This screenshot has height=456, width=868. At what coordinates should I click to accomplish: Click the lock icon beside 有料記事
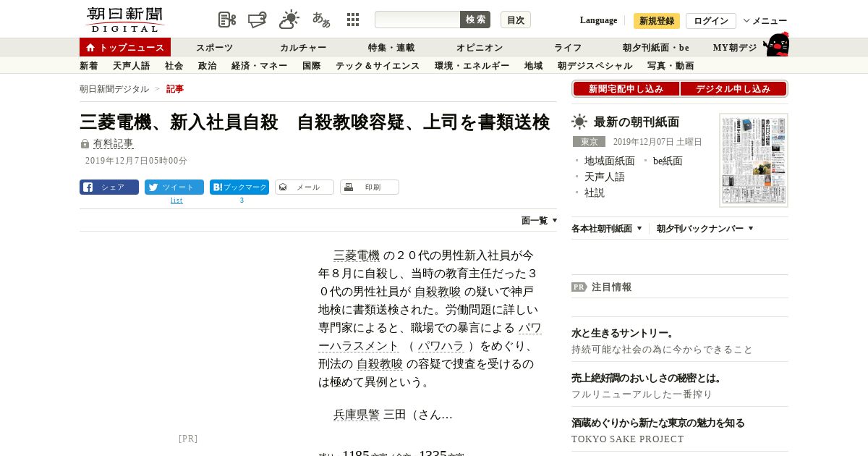[85, 144]
